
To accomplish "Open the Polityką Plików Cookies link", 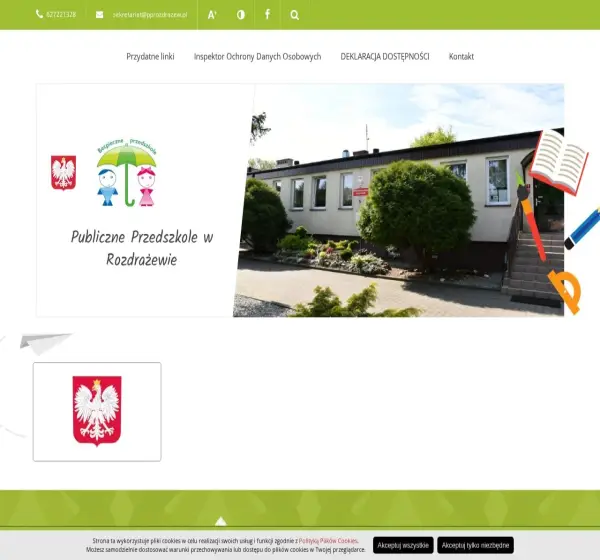I will click(x=328, y=541).
